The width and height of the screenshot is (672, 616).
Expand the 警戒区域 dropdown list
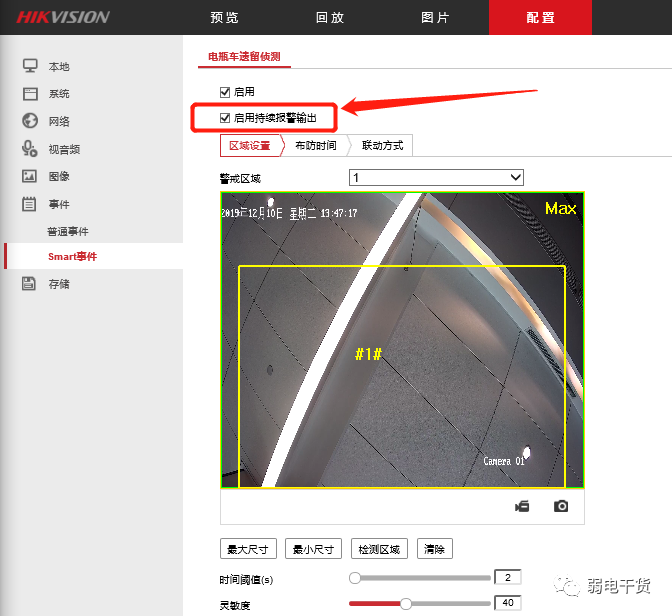pos(436,177)
